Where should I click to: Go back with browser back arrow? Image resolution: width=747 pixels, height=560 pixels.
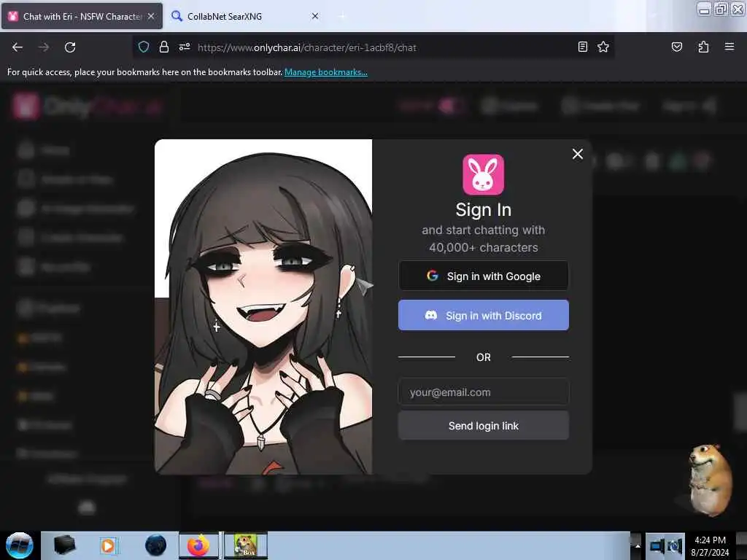(x=18, y=47)
